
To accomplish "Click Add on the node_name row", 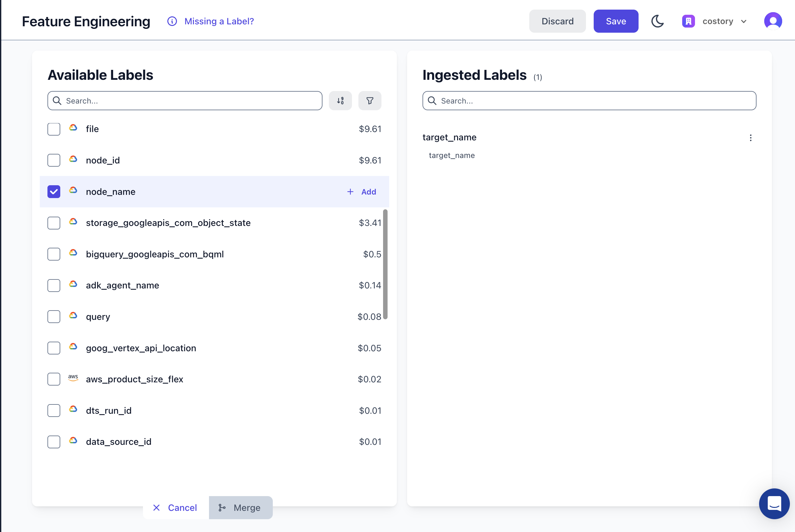I will (x=362, y=192).
